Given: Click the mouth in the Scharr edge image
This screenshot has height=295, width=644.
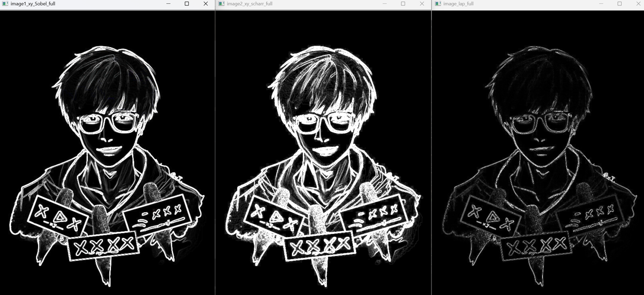Looking at the screenshot, I should [x=325, y=151].
